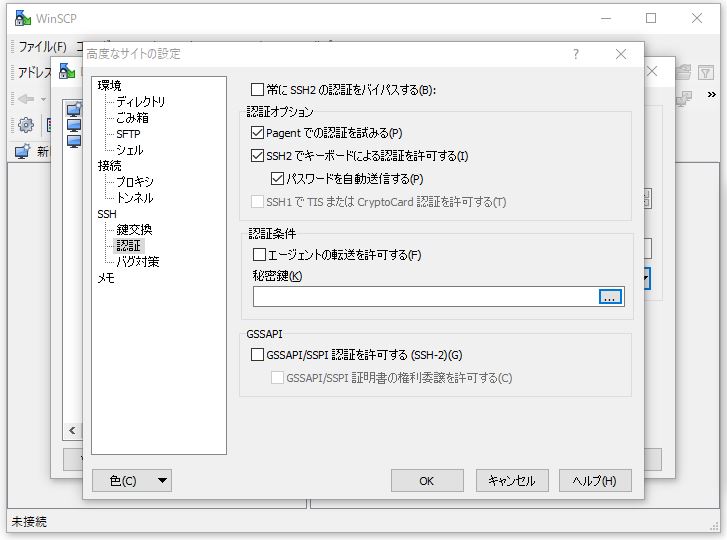Viewport: 727px width, 540px height.
Task: Click キャンセル button
Action: [512, 481]
